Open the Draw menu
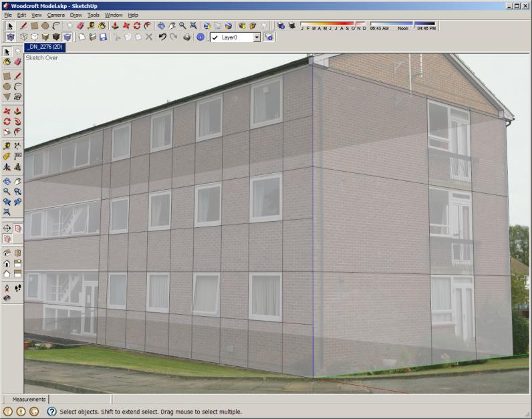532x419 pixels. 76,15
